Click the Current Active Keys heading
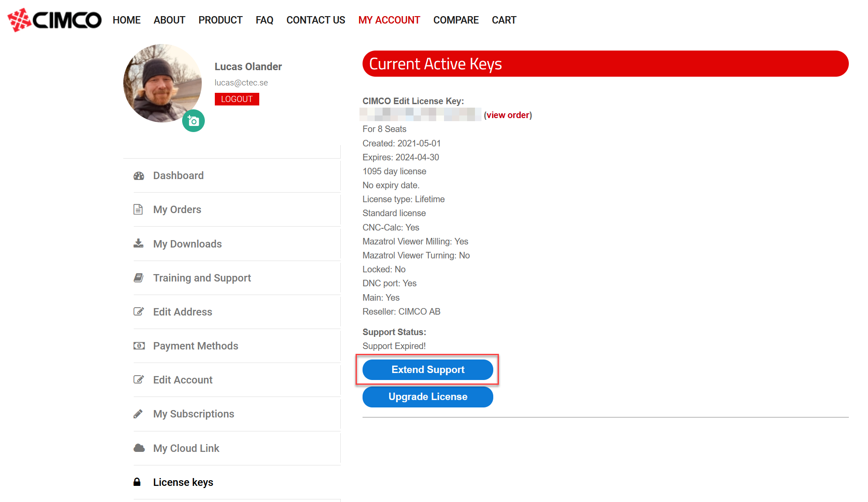 pyautogui.click(x=436, y=64)
